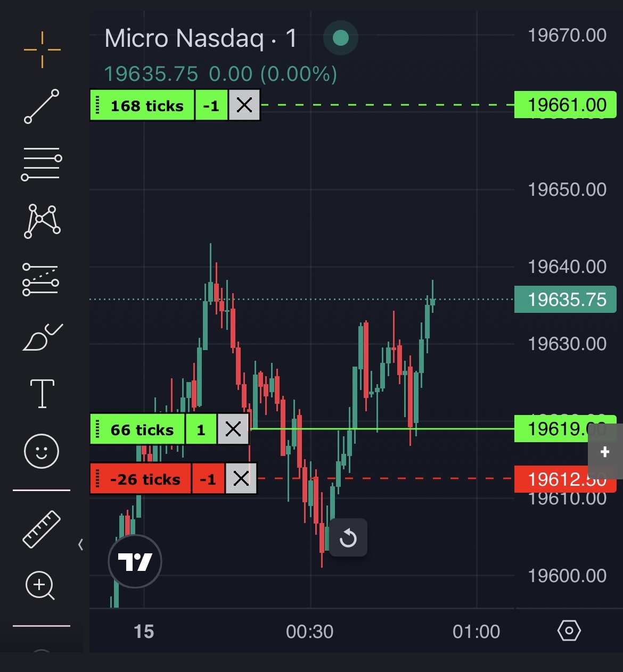Activate the zoom in tool
This screenshot has width=623, height=672.
pos(40,586)
